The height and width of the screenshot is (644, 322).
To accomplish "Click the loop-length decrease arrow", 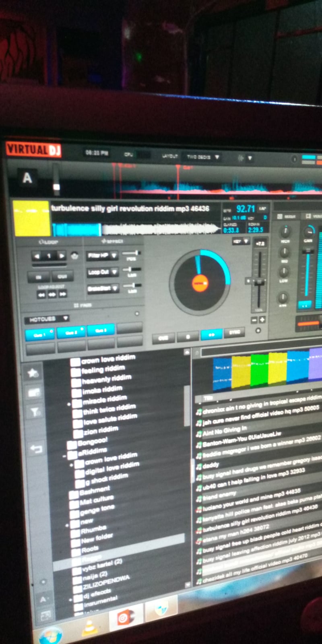I will [37, 256].
